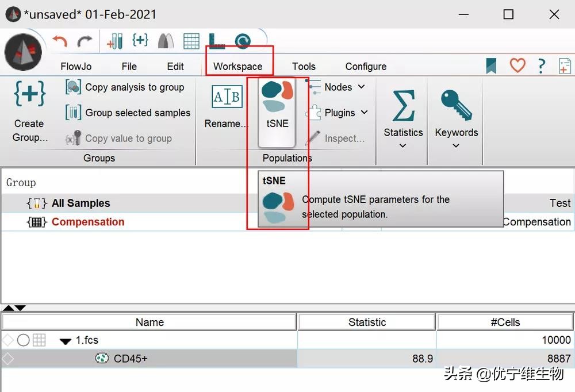The height and width of the screenshot is (392, 575).
Task: Open the FlowJo menu tab
Action: tap(76, 66)
